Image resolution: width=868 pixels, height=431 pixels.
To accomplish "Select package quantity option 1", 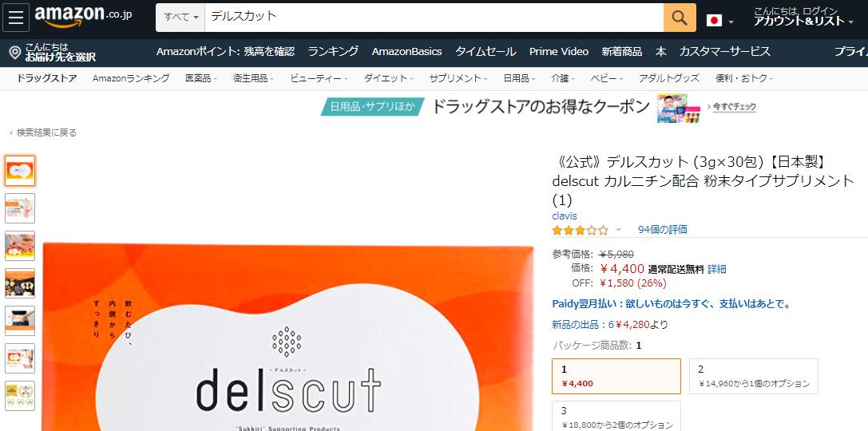I will (x=616, y=376).
